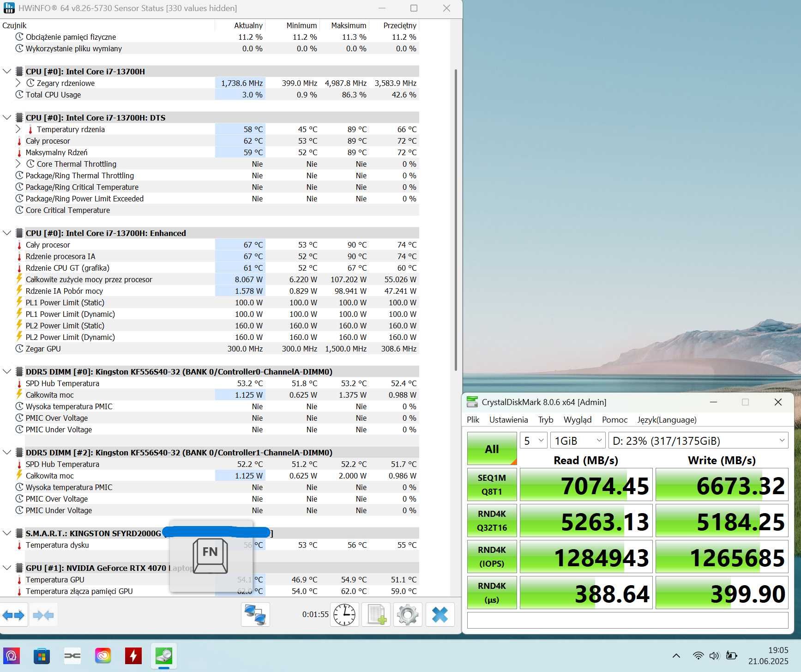This screenshot has height=672, width=801.
Task: Run all benchmarks with All button
Action: 492,448
